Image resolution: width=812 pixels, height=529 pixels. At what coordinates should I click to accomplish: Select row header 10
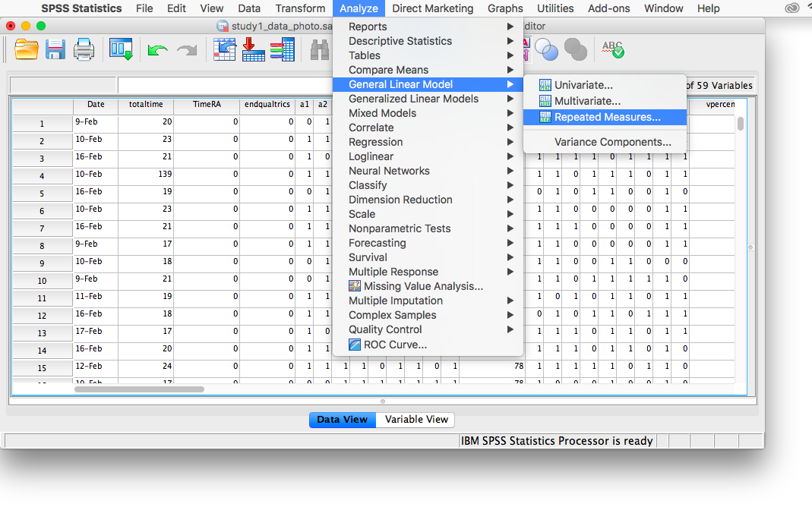[x=42, y=281]
